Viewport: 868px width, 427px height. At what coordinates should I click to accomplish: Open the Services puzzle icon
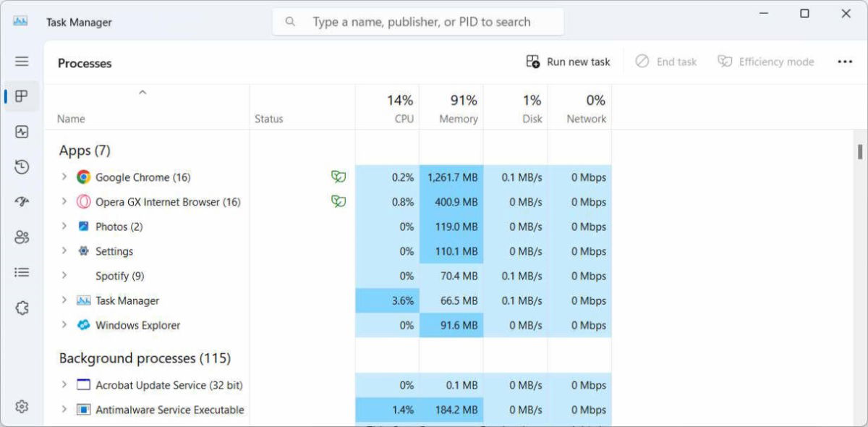(x=22, y=308)
